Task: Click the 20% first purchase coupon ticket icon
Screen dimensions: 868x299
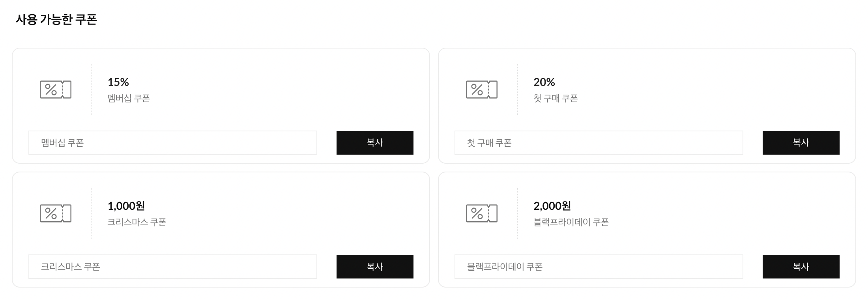Action: point(482,90)
